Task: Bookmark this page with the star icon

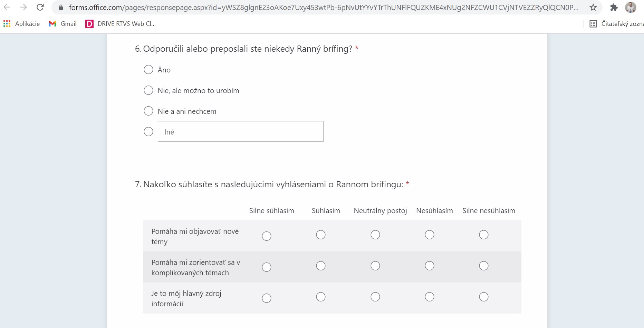Action: 593,7
